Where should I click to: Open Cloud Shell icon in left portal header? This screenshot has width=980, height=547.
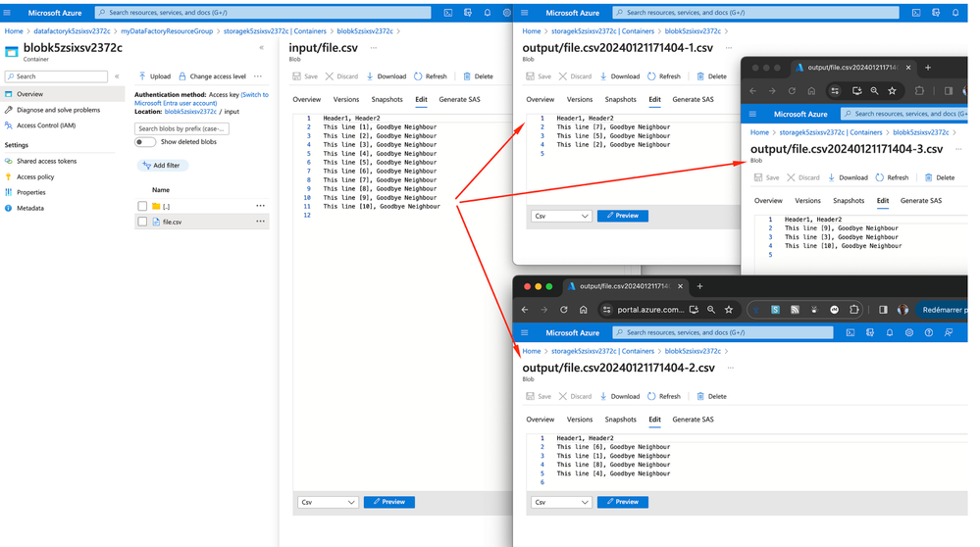click(x=448, y=13)
